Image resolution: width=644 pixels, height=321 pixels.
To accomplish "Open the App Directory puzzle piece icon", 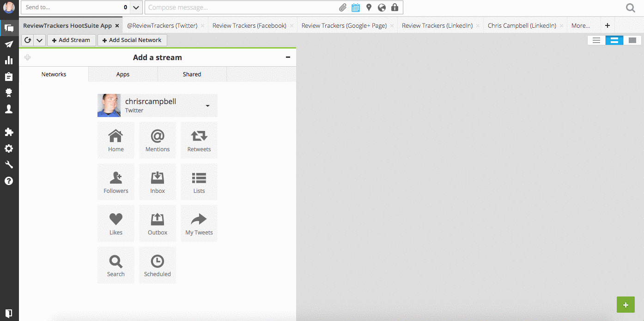I will 9,132.
